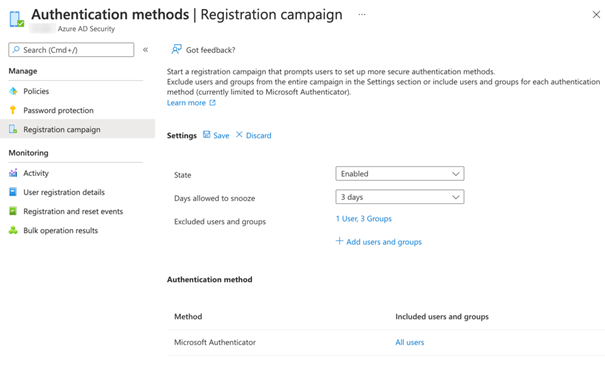The height and width of the screenshot is (369, 605).
Task: Close the Registration campaign blade
Action: click(596, 15)
